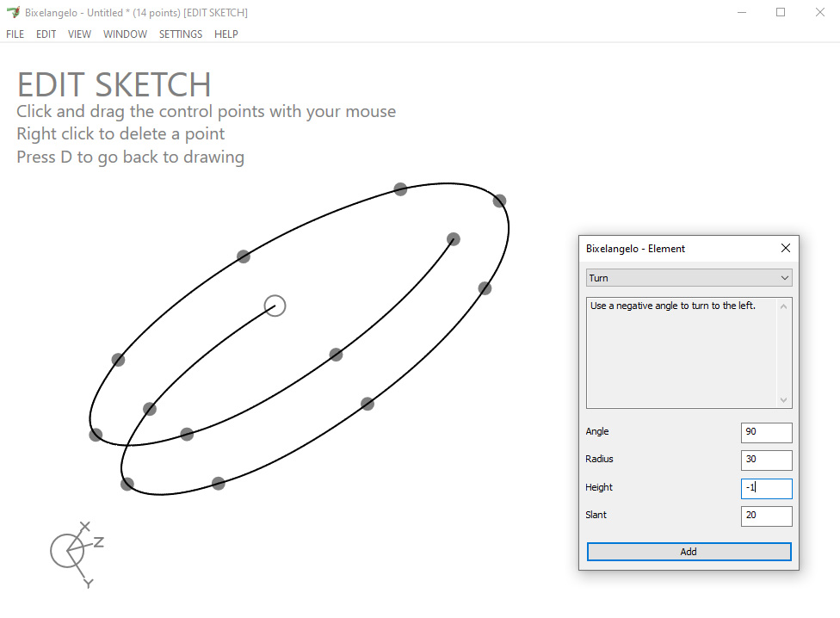Click the 'Click and drag the control points' text
This screenshot has height=618, width=840.
pos(207,111)
